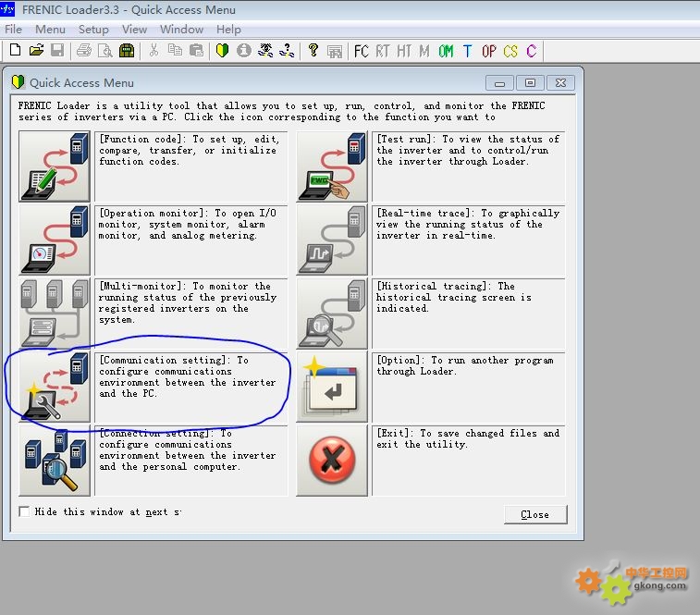Image resolution: width=700 pixels, height=615 pixels.
Task: Click the question-over-waves toolbar icon
Action: pyautogui.click(x=287, y=50)
